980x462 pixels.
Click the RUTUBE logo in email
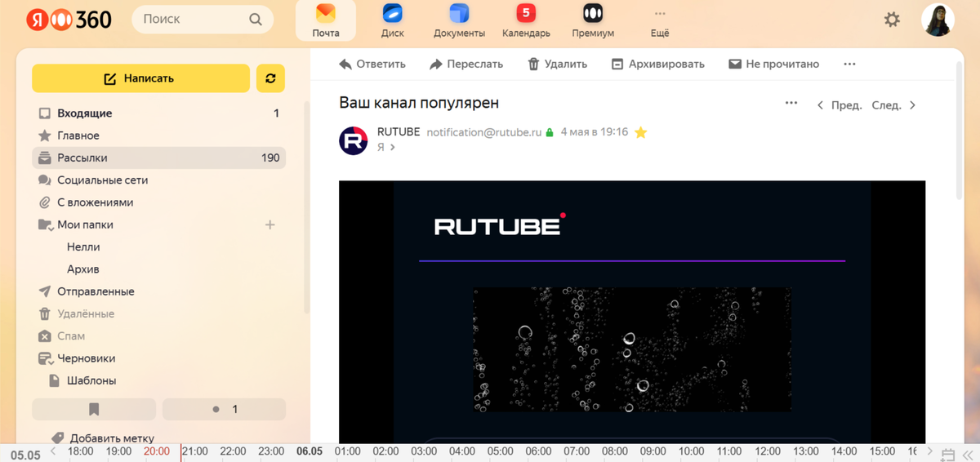click(500, 224)
